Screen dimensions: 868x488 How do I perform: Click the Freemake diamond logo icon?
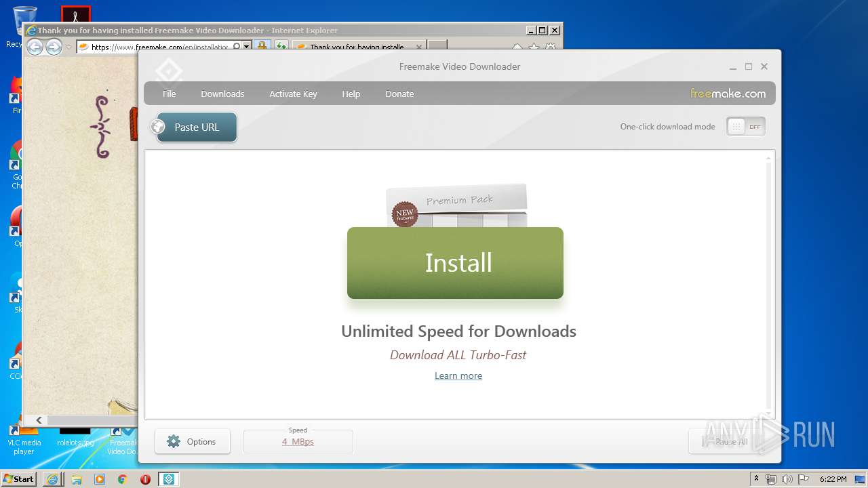168,70
